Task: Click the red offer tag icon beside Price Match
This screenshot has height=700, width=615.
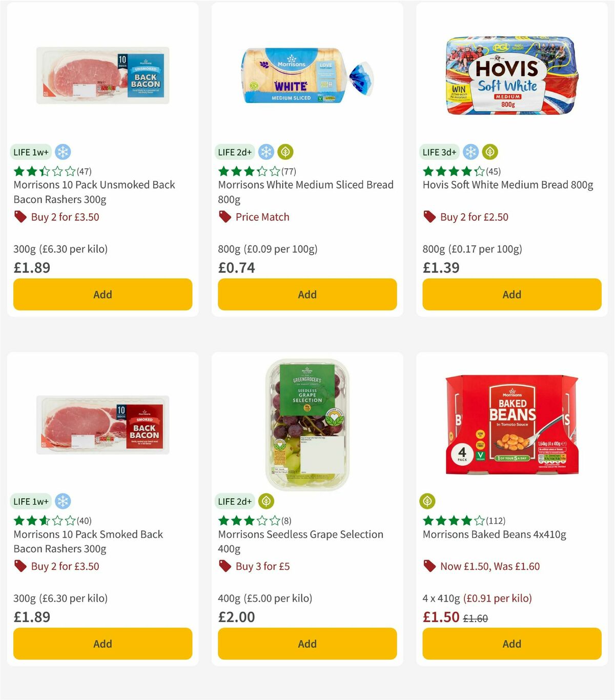Action: 224,217
